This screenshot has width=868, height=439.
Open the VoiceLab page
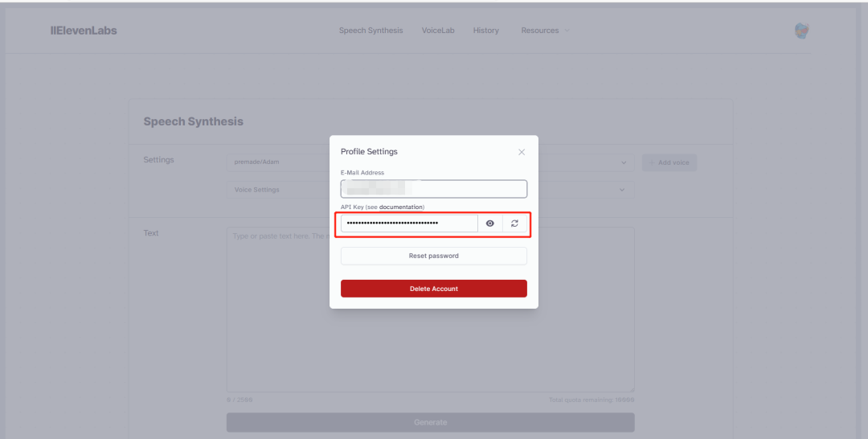(x=438, y=31)
